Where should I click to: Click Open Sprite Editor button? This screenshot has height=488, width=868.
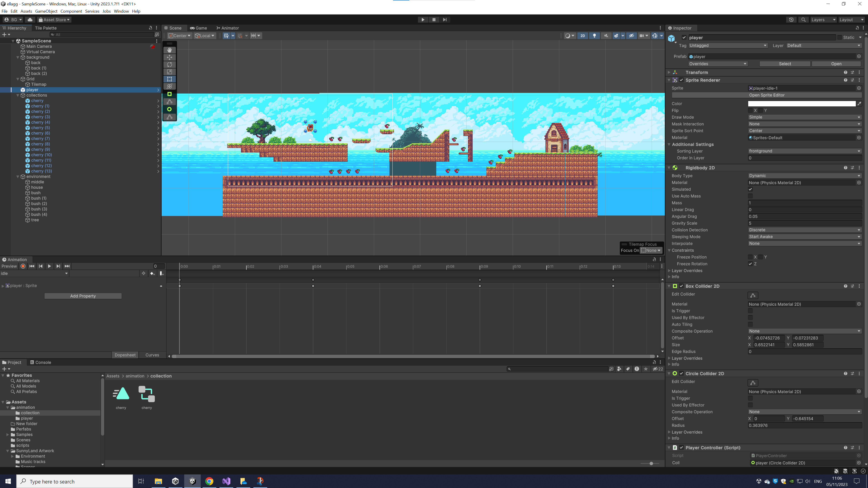767,95
